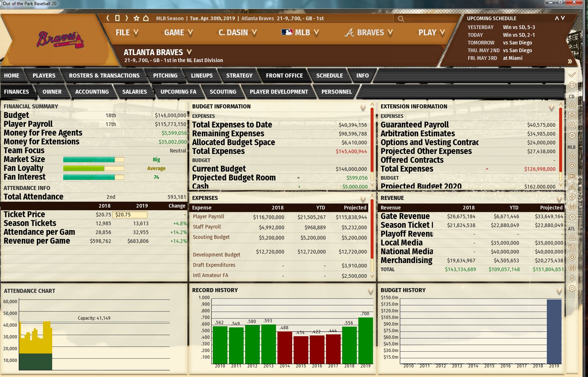Viewport: 588px width, 377px height.
Task: Open the mail envelope icon in right sidebar
Action: pyautogui.click(x=572, y=115)
